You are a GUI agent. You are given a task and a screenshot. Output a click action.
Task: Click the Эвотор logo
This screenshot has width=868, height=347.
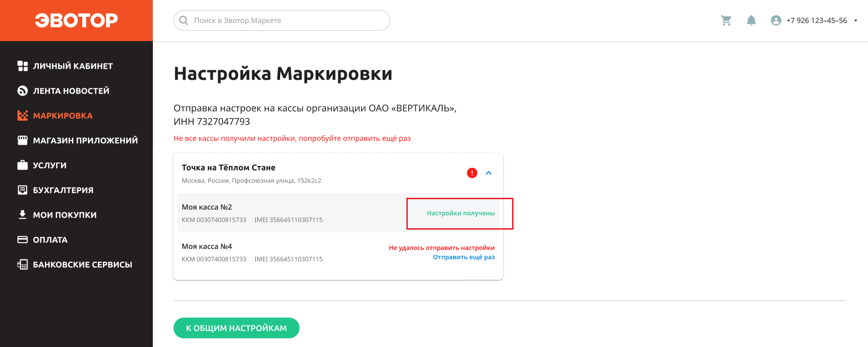(x=76, y=20)
